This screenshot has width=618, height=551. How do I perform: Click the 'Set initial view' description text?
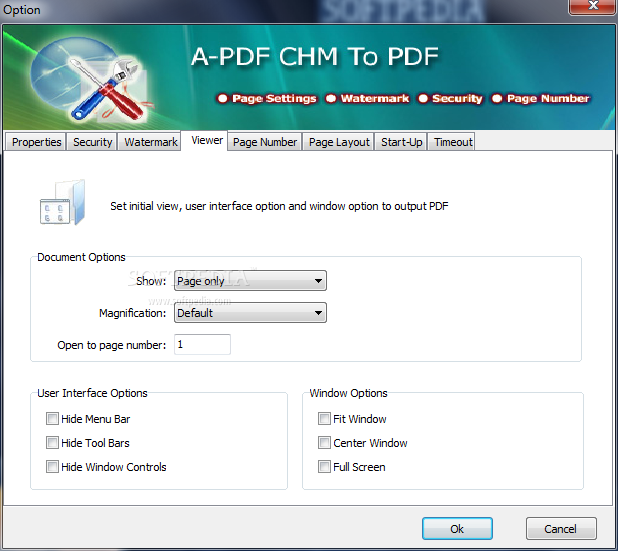point(279,206)
